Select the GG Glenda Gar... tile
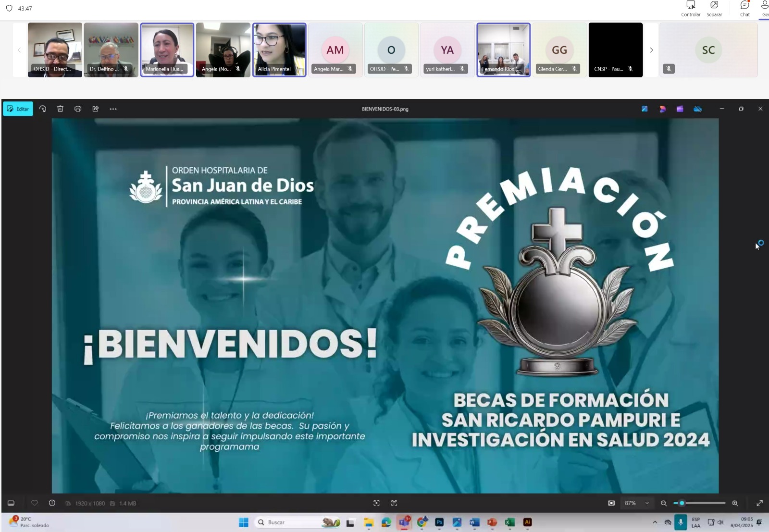Viewport: 769px width, 532px height. coord(559,50)
